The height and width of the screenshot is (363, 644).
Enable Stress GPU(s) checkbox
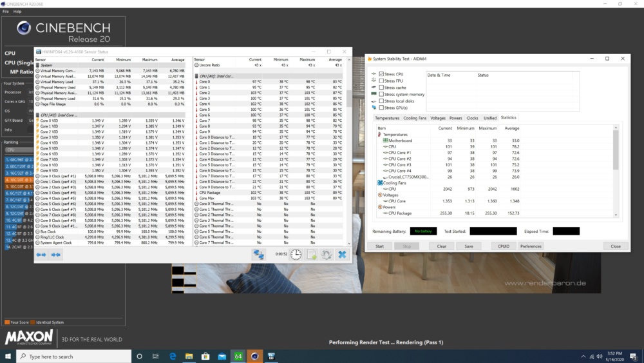tap(381, 108)
